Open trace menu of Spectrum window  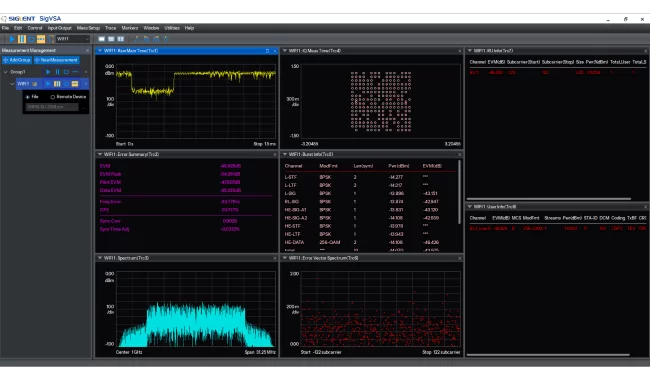pyautogui.click(x=99, y=258)
